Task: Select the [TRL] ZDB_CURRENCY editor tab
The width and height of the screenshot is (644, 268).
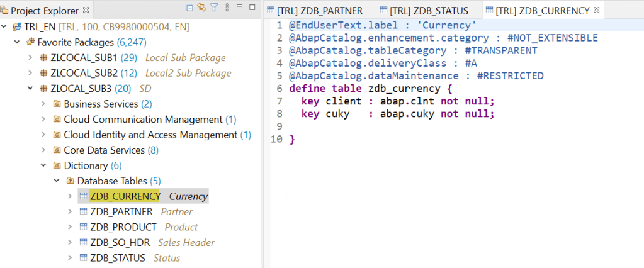Action: 543,11
